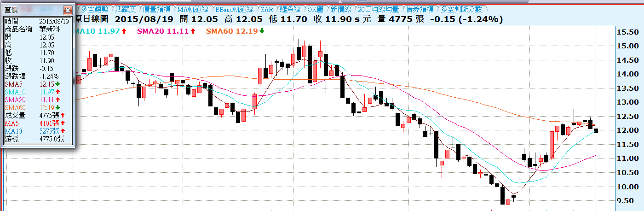This screenshot has width=644, height=211.
Task: Close the 查價 quote panel
Action: (68, 10)
